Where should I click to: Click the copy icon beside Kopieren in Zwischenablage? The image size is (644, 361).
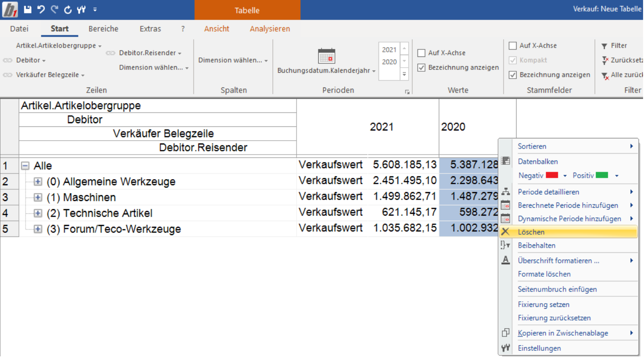pos(505,333)
